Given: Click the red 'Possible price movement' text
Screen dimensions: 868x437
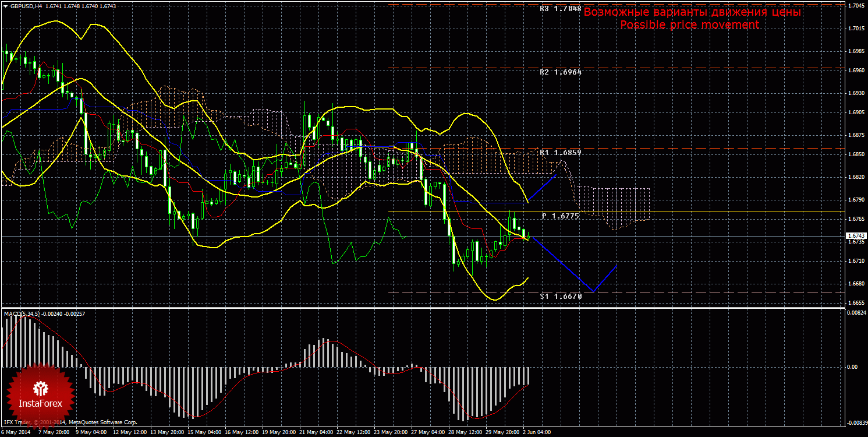Looking at the screenshot, I should (689, 25).
